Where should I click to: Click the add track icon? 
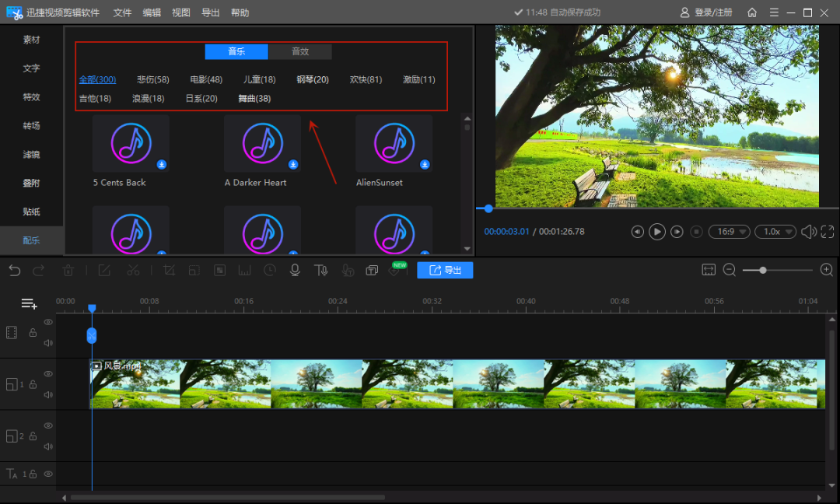(30, 303)
